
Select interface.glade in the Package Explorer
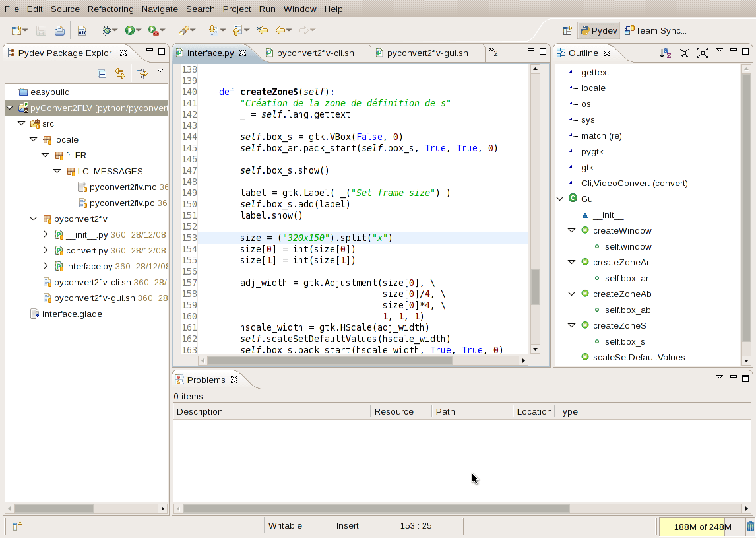[x=71, y=314]
